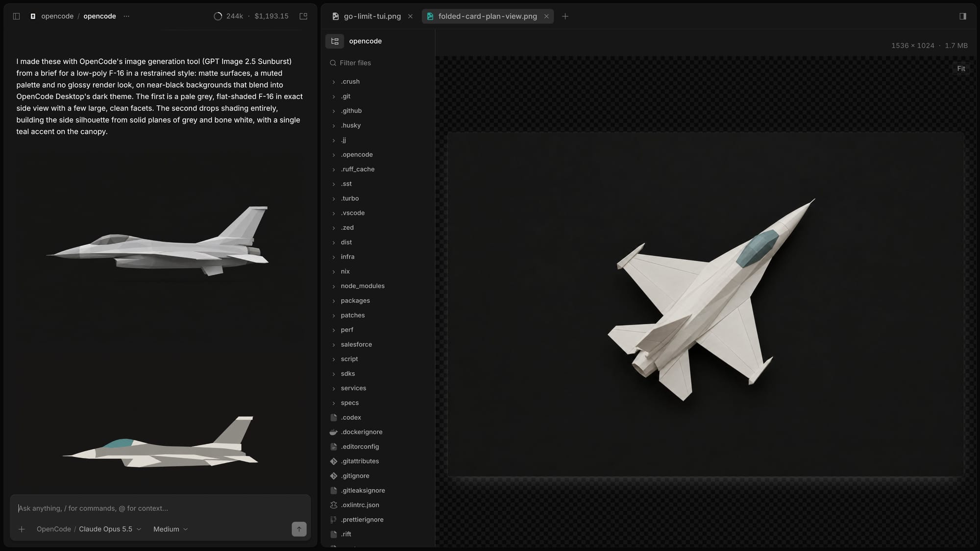
Task: Click the context usage spinner icon
Action: (x=218, y=16)
